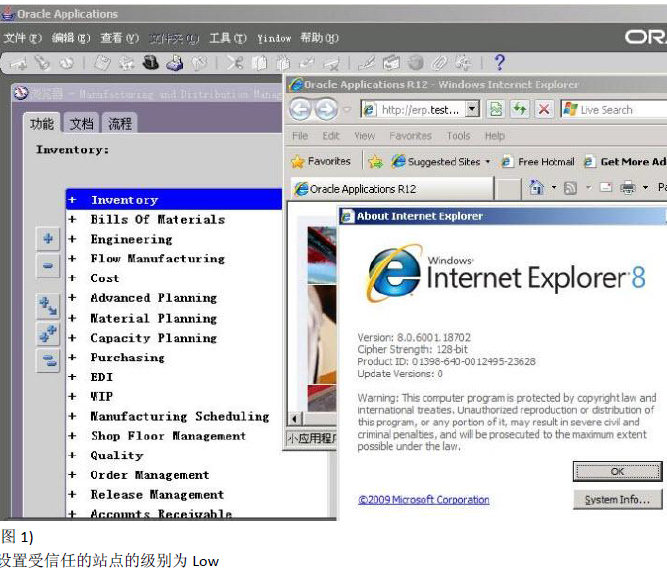
Task: Click the top hat icon in toolbar
Action: (150, 63)
